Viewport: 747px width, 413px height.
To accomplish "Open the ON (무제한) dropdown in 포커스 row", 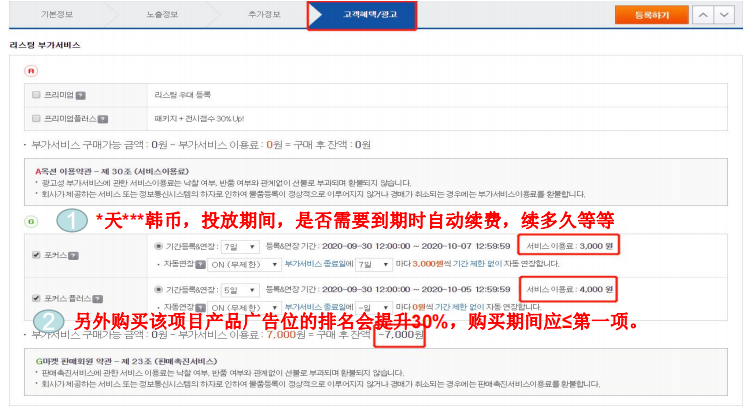I will (x=245, y=264).
